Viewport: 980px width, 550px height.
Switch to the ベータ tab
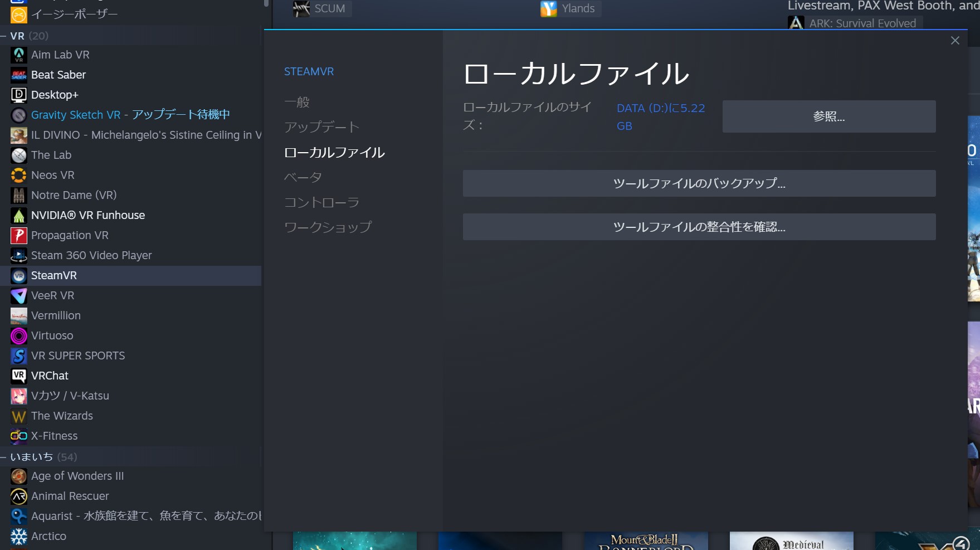pyautogui.click(x=303, y=177)
